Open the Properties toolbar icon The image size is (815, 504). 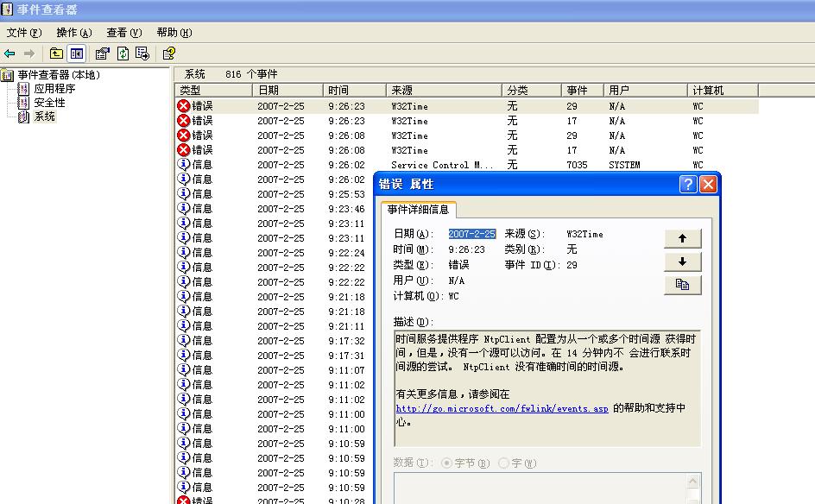point(102,54)
